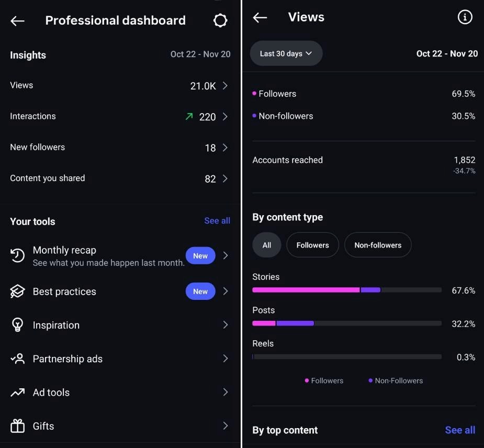
Task: Click the Non-followers 30.5% percentage
Action: click(463, 116)
